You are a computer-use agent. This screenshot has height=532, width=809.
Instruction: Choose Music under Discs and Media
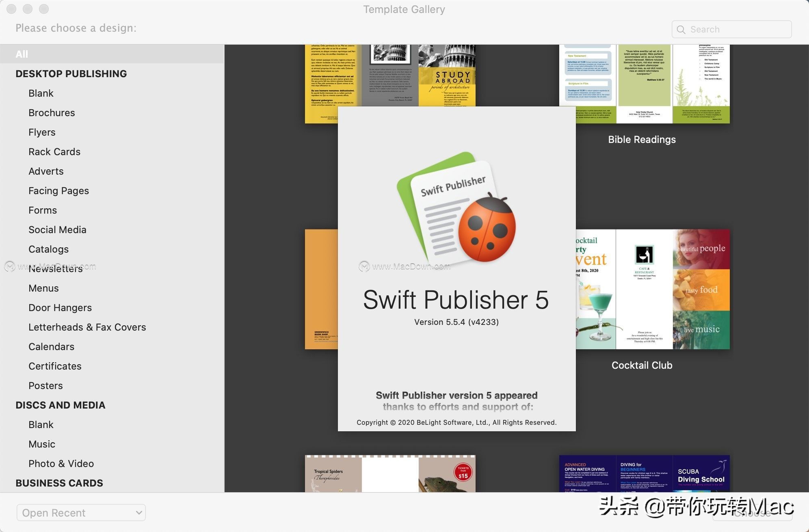42,444
